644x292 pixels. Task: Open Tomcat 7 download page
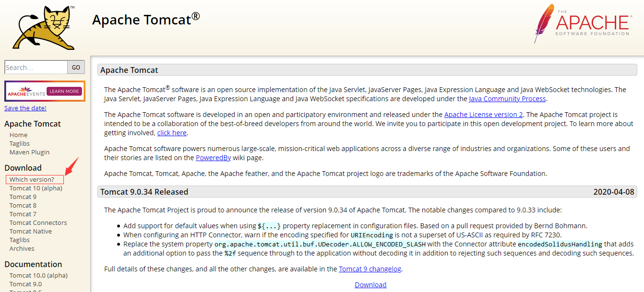(23, 214)
